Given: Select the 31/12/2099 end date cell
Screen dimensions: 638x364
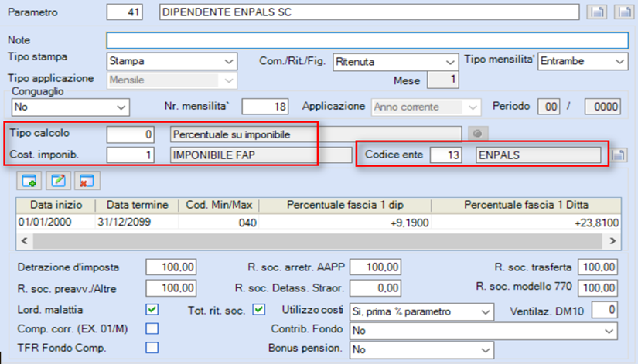Looking at the screenshot, I should point(137,222).
